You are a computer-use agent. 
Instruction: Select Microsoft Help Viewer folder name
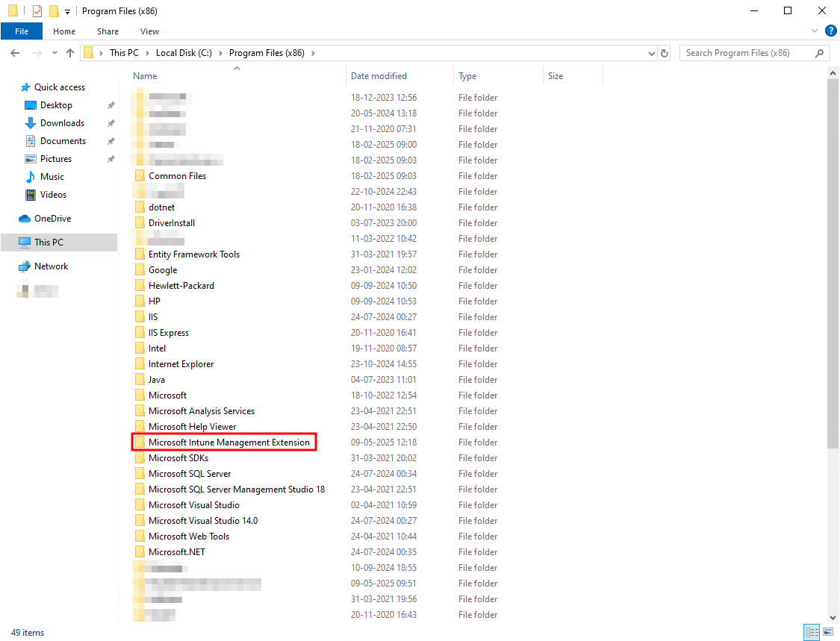point(193,426)
